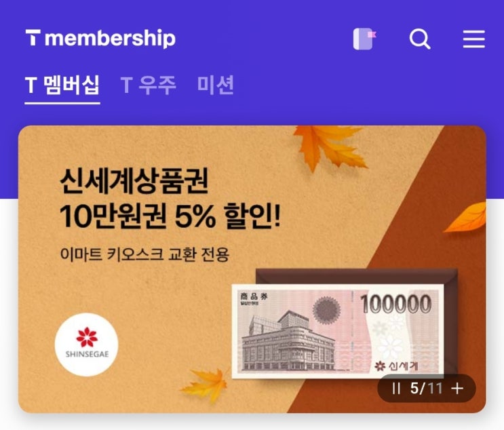Tap the 이마트 키오스크 교환 전용 text
Image resolution: width=504 pixels, height=430 pixels.
point(144,254)
